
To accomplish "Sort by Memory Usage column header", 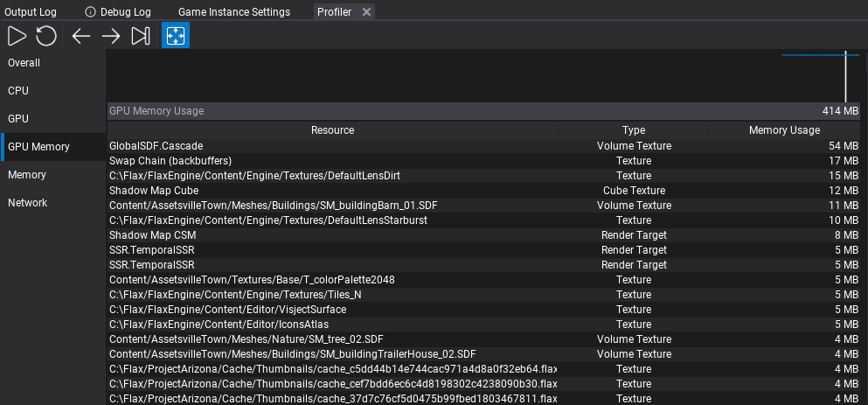I will [784, 130].
